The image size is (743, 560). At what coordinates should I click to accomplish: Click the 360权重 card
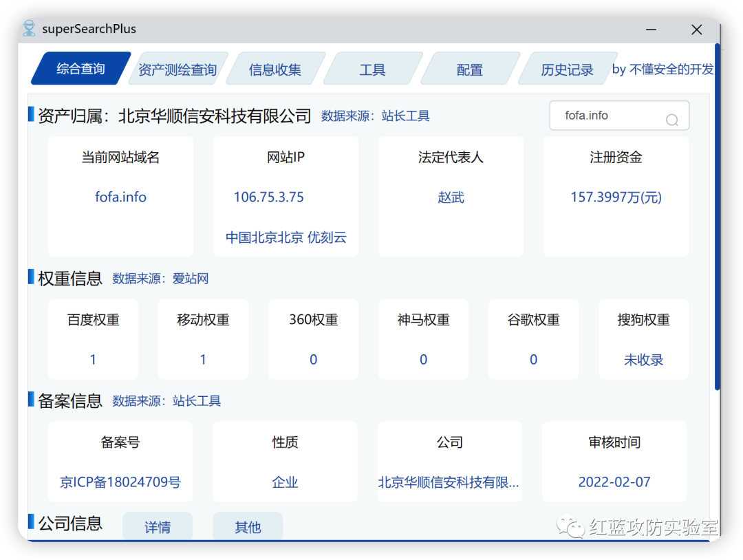[313, 339]
